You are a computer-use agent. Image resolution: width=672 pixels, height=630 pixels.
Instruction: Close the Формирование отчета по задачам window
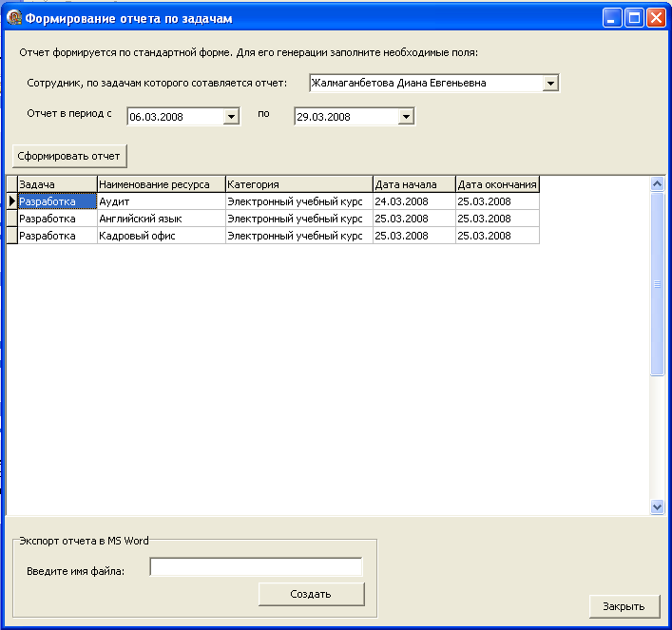pos(656,18)
